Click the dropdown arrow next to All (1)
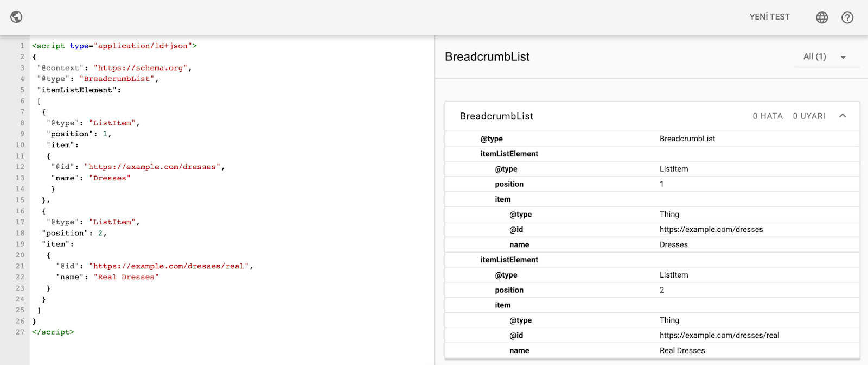The image size is (868, 365). [x=843, y=57]
